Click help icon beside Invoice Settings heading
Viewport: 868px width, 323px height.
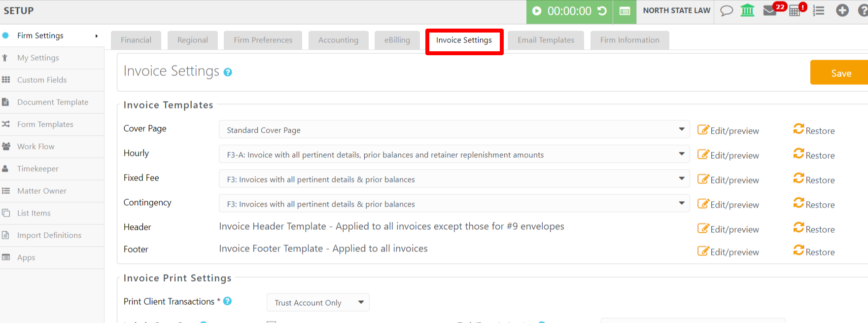228,72
